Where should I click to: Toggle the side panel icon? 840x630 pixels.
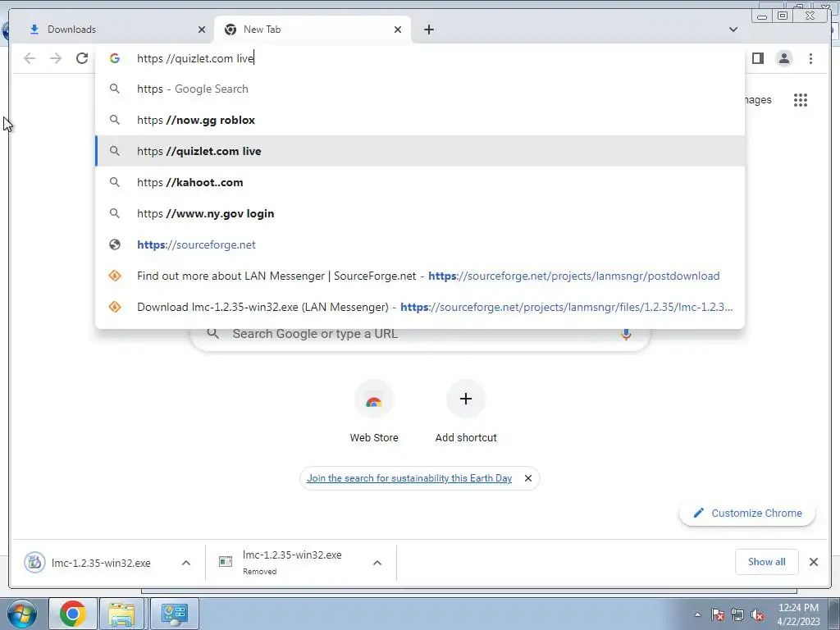[x=757, y=58]
